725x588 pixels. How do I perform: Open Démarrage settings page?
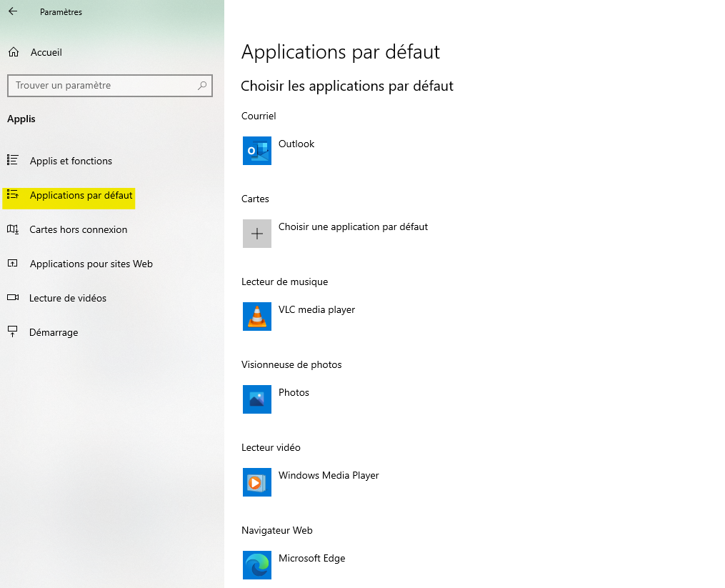tap(54, 333)
